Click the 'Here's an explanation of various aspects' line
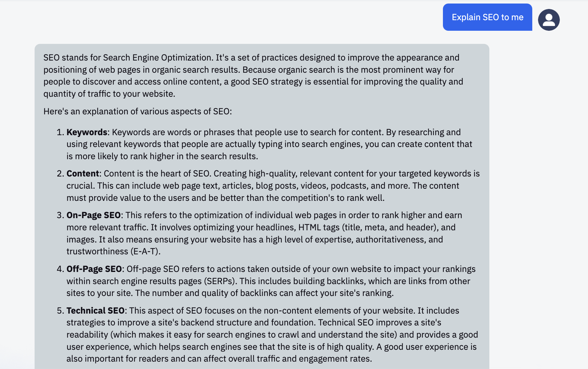Screen dimensions: 588x369 click(x=137, y=111)
